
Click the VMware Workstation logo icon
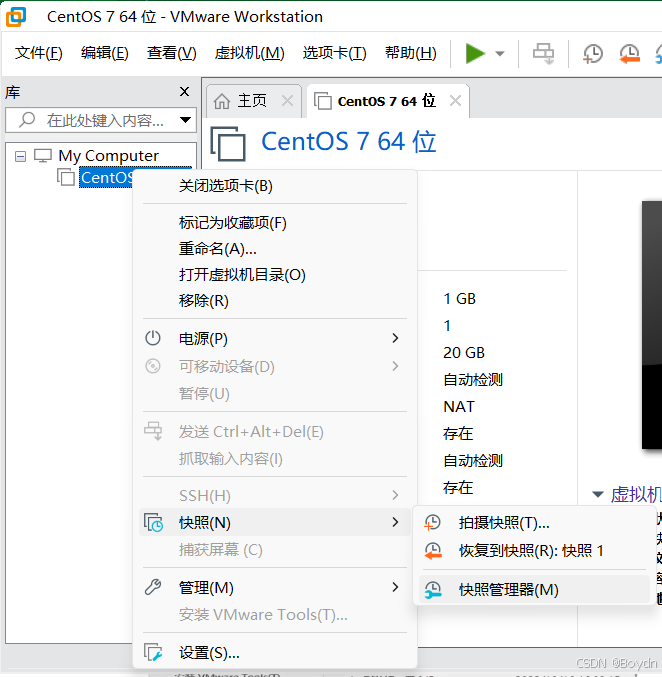(16, 16)
